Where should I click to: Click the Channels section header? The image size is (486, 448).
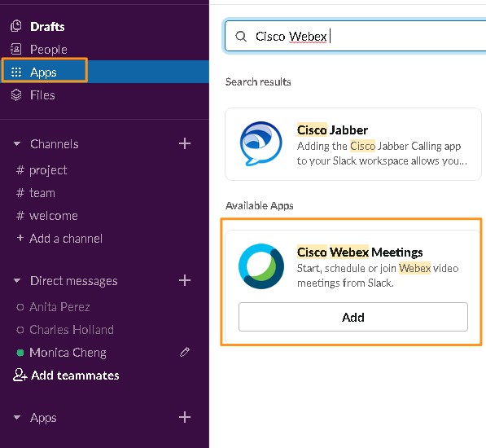[55, 144]
